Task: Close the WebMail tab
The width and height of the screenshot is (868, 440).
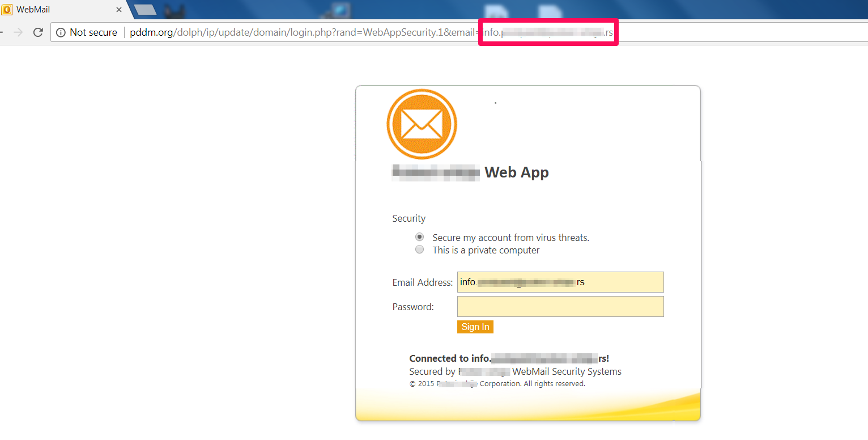Action: point(118,9)
